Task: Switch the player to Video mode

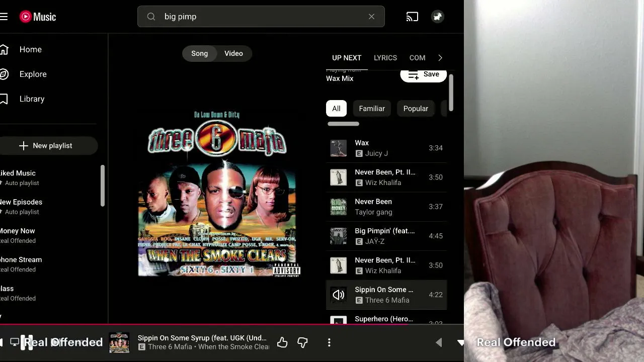Action: pyautogui.click(x=233, y=53)
